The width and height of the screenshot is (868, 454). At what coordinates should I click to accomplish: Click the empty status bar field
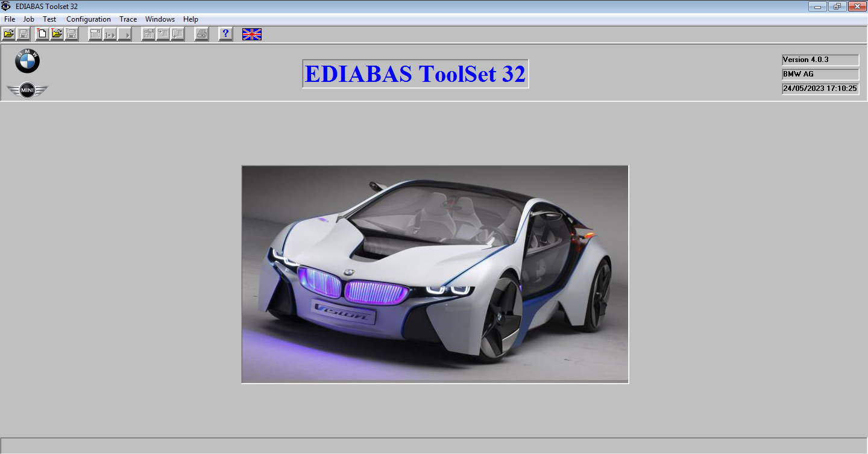pos(434,446)
